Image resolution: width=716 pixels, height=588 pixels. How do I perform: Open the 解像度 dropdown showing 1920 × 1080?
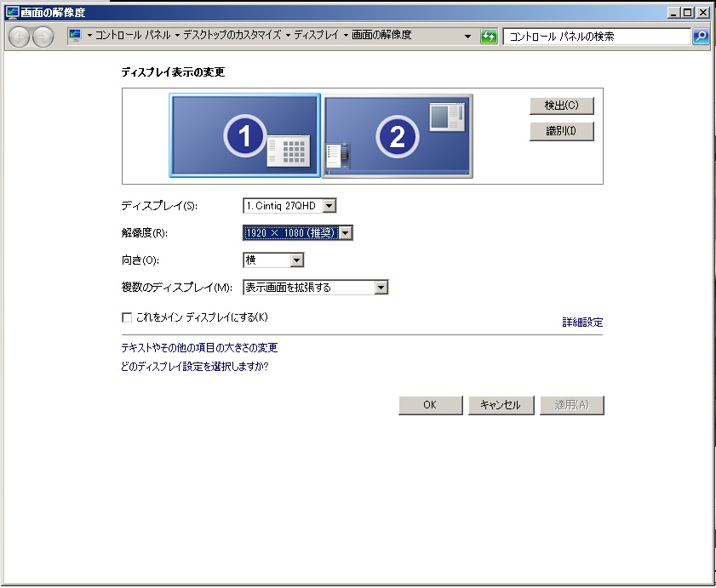coord(298,233)
